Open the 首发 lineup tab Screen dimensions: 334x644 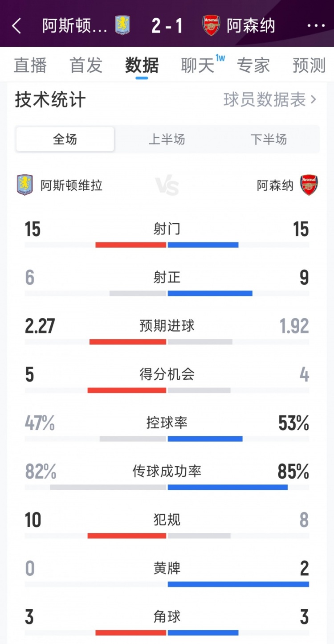coord(86,66)
